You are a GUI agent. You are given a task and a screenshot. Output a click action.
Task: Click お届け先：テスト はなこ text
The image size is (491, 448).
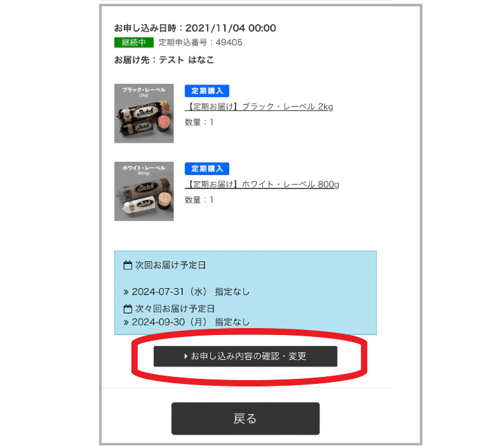click(x=164, y=60)
